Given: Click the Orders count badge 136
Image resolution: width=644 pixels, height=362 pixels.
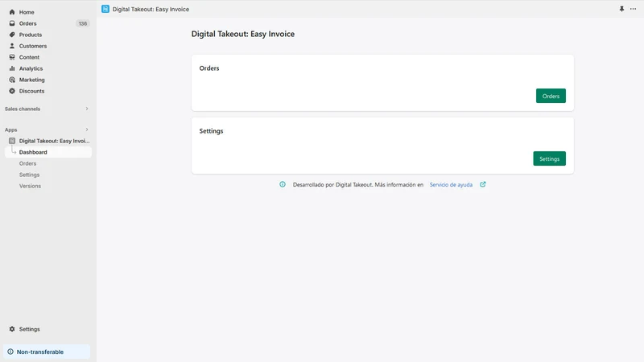Looking at the screenshot, I should [x=83, y=23].
